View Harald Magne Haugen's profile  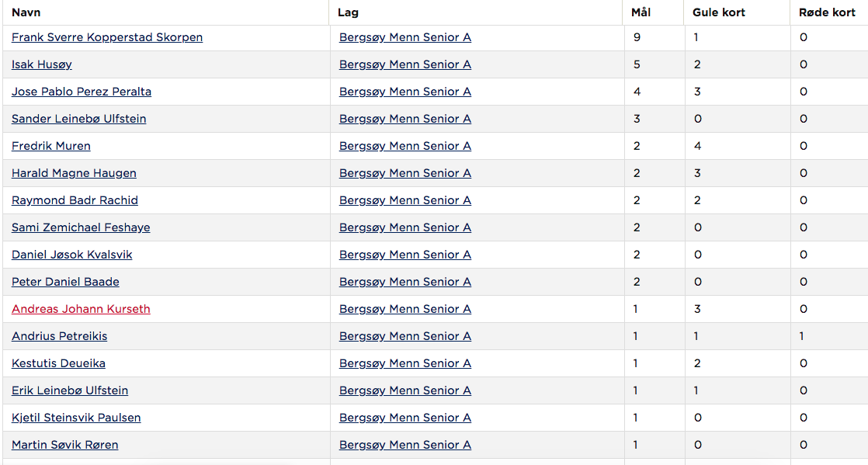pyautogui.click(x=74, y=173)
